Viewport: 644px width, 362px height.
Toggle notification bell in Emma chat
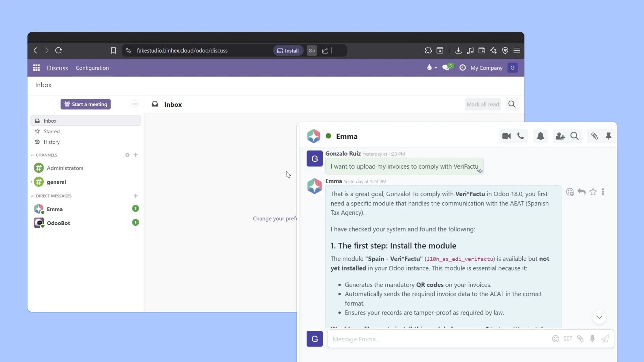pos(541,136)
